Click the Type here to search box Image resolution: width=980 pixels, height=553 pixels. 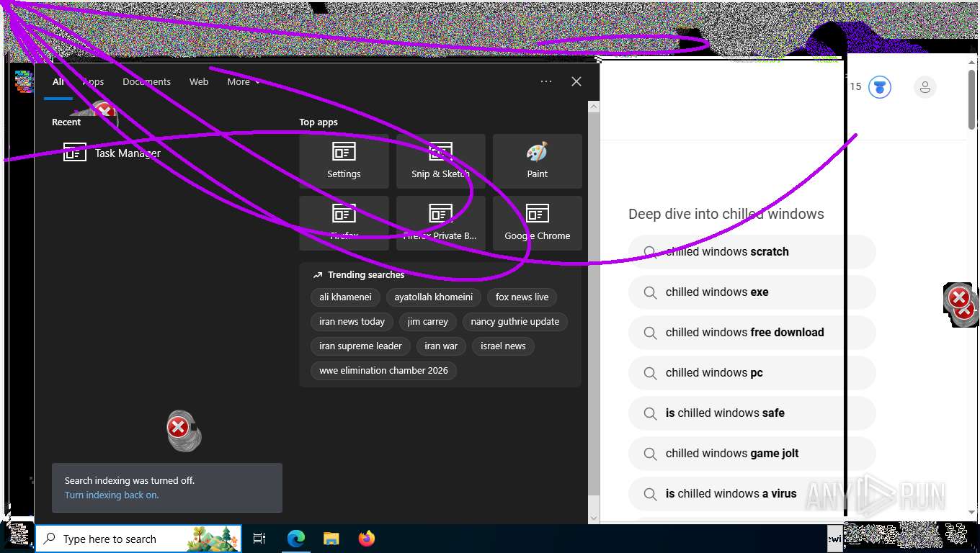tap(138, 539)
